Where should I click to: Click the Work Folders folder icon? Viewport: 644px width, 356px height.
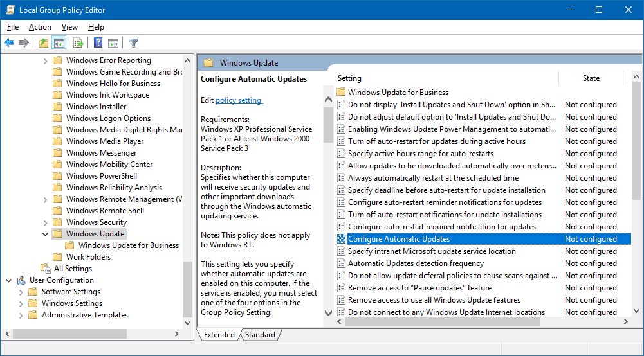pyautogui.click(x=57, y=257)
